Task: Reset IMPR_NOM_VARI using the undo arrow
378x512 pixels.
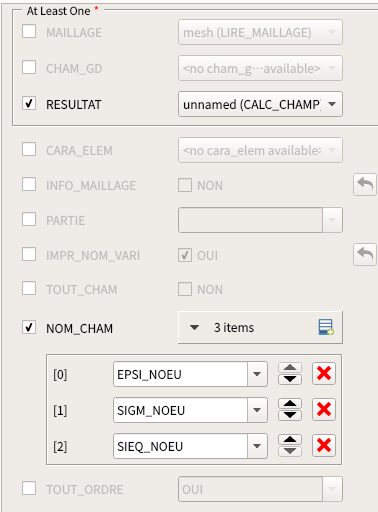Action: coord(365,255)
